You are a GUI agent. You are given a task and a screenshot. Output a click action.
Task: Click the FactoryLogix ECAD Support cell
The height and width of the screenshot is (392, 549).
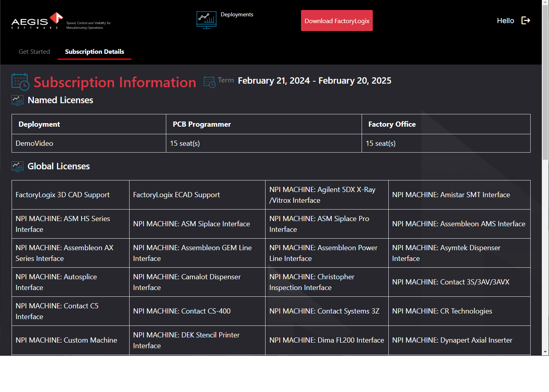tap(176, 194)
